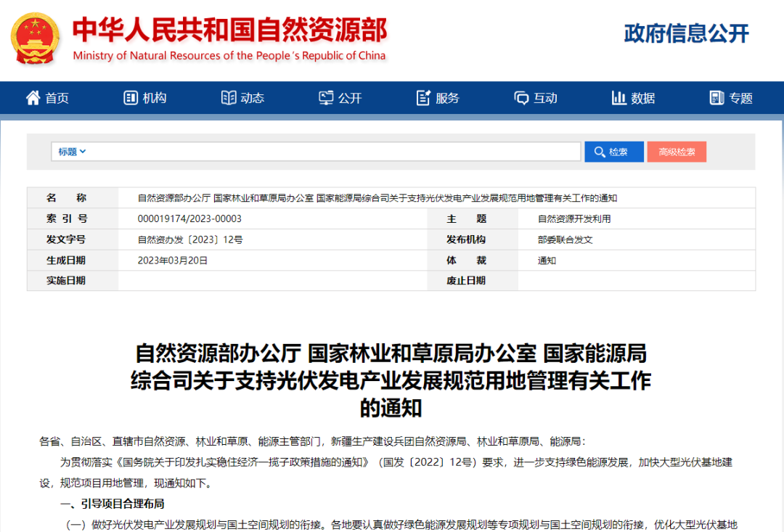Screen dimensions: 784x532
Task: Click the 名称 row document title text
Action: 377,198
